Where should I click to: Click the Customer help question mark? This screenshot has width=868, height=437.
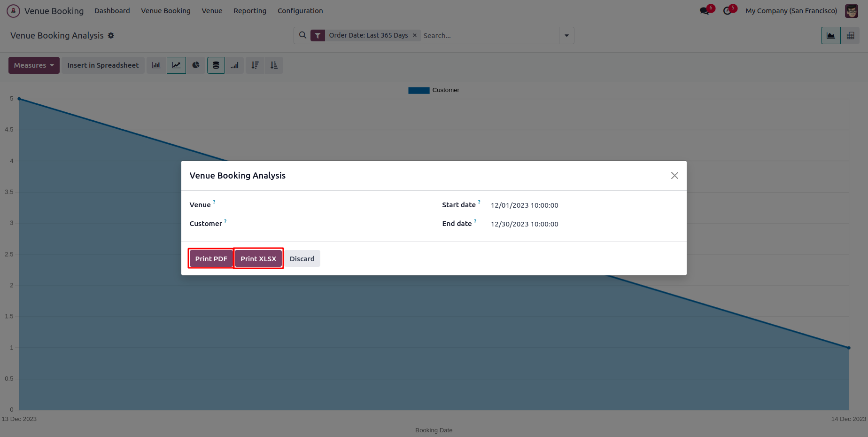[225, 221]
